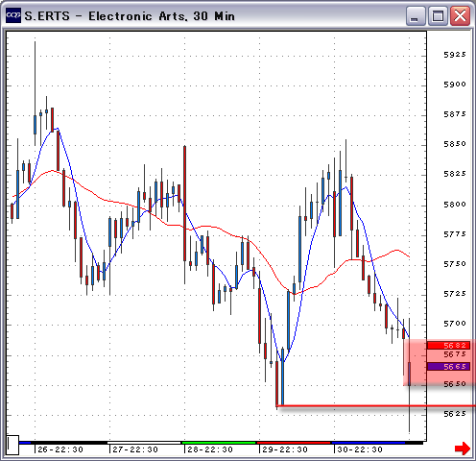Select the 30-22:30 time axis label
476x461 pixels.
(x=360, y=449)
